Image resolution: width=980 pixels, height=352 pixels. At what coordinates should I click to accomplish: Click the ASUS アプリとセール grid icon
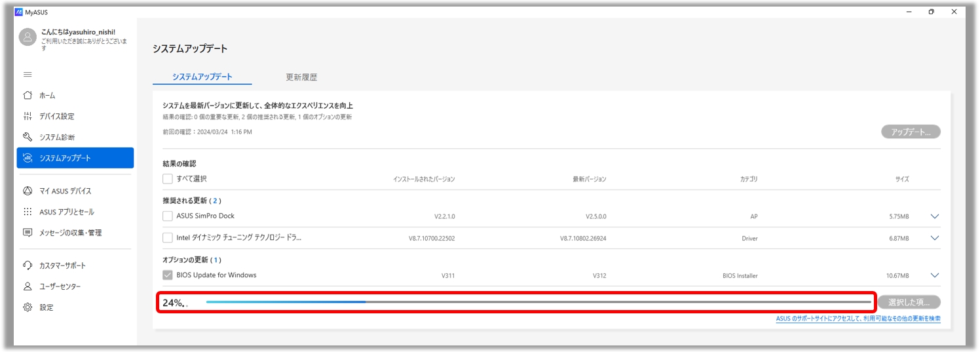(28, 212)
